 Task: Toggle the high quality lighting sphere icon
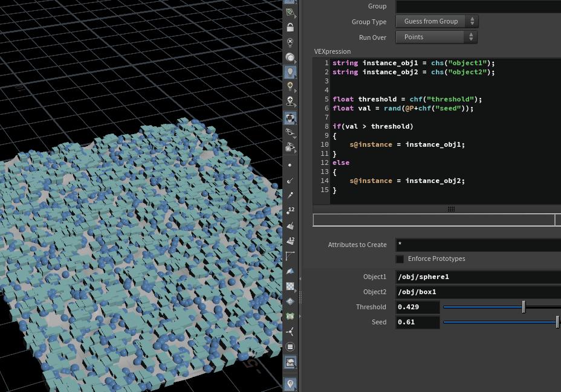pyautogui.click(x=290, y=57)
